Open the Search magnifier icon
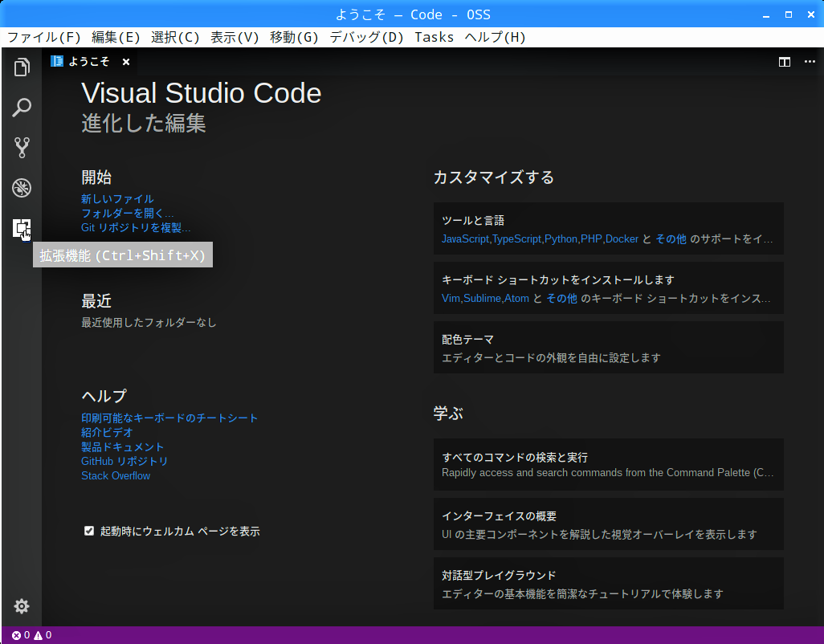The width and height of the screenshot is (824, 644). [x=22, y=108]
